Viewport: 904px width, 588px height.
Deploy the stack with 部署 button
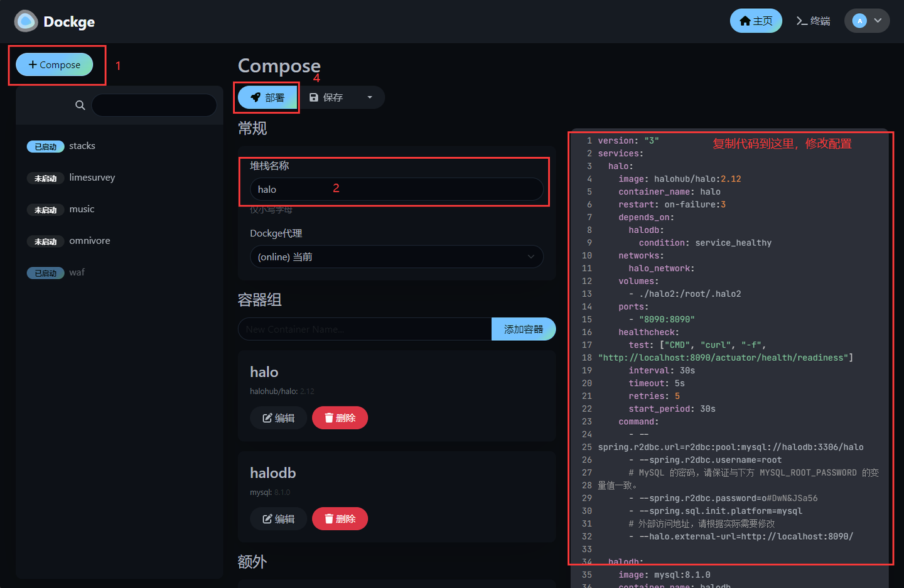pos(267,97)
